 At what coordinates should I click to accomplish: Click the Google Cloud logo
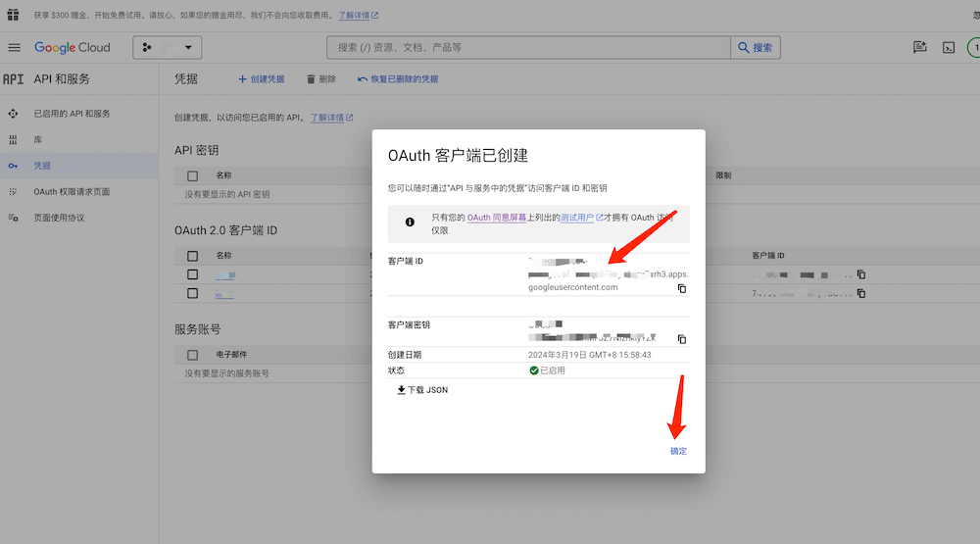(73, 47)
